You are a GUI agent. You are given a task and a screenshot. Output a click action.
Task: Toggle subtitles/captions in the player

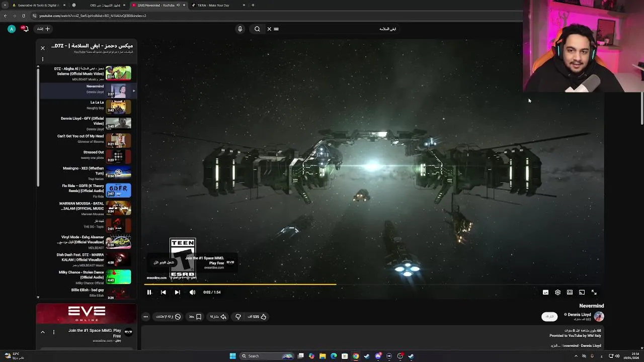tap(545, 292)
